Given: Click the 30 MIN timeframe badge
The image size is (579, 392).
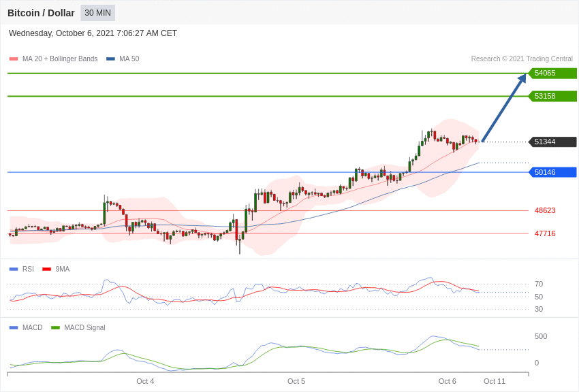Looking at the screenshot, I should [97, 13].
